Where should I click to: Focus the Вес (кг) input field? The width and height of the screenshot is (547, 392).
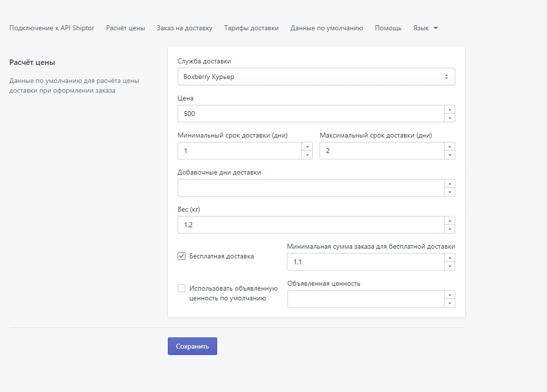(310, 225)
